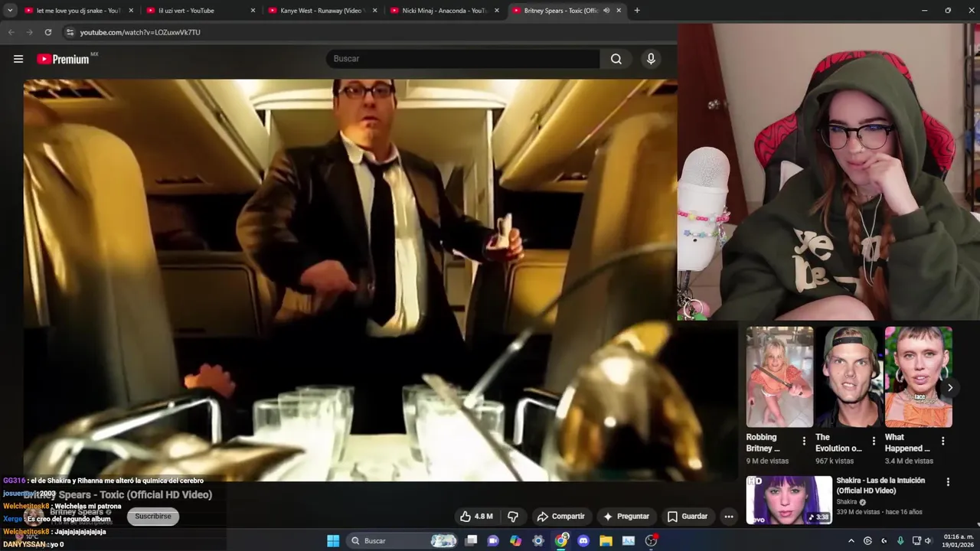Mute the Britney Spears tab via speaker icon
Screen dimensions: 980x551
click(x=606, y=11)
